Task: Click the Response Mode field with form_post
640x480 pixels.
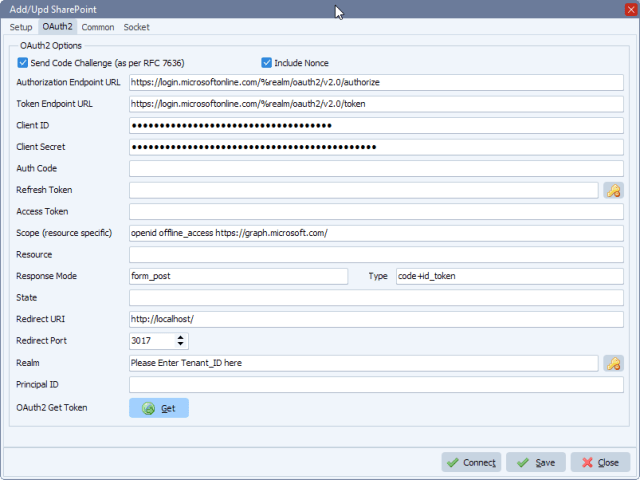Action: coord(238,276)
